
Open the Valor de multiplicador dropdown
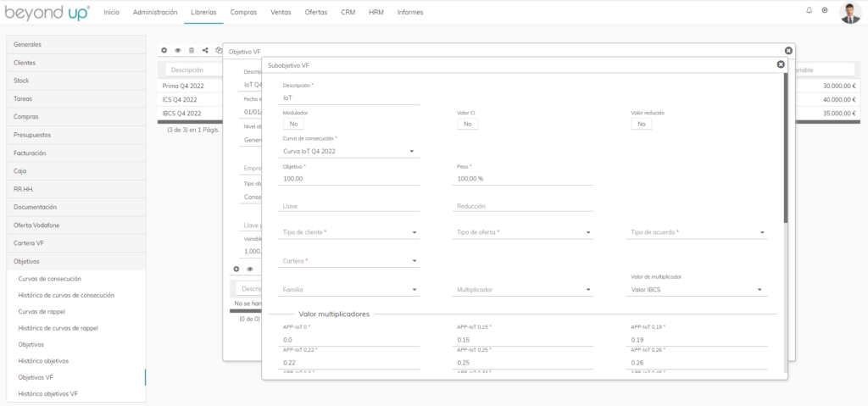tap(698, 290)
